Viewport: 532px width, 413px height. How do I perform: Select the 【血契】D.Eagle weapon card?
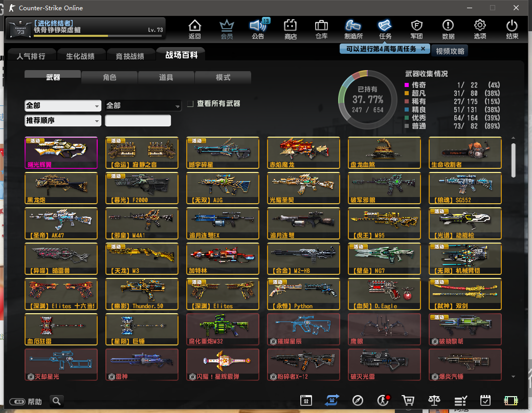pyautogui.click(x=384, y=294)
